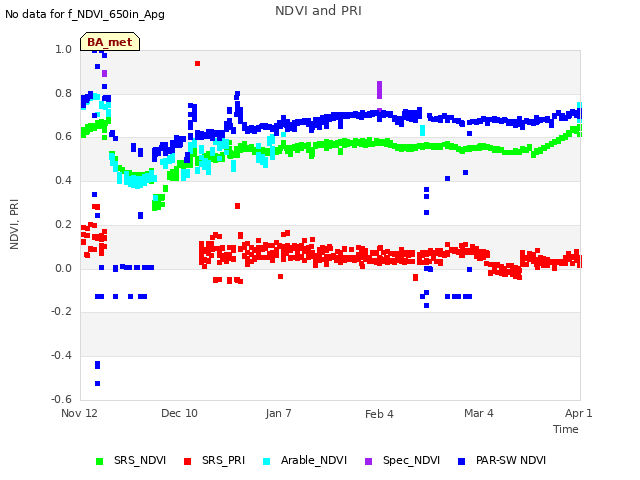This screenshot has height=480, width=640.
Task: Click the -0.4 y-axis tick label
Action: coord(61,356)
